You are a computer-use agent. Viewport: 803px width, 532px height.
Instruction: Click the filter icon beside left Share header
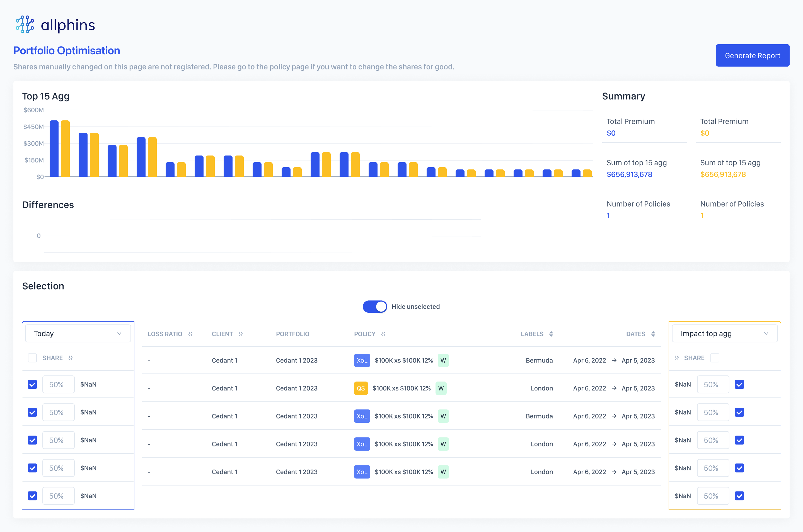tap(71, 358)
